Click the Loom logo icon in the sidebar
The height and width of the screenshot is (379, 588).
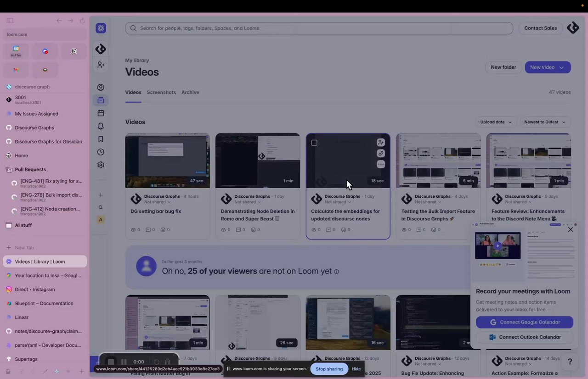101,28
